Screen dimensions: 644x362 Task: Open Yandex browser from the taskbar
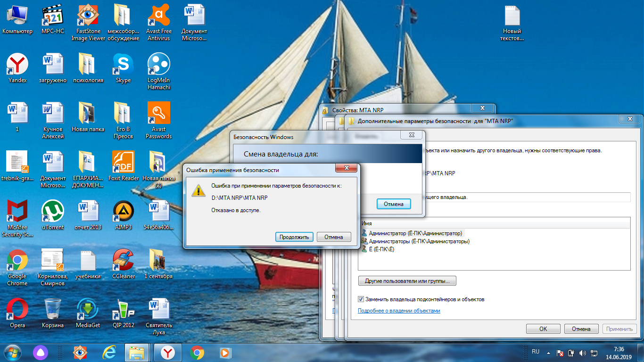point(168,353)
